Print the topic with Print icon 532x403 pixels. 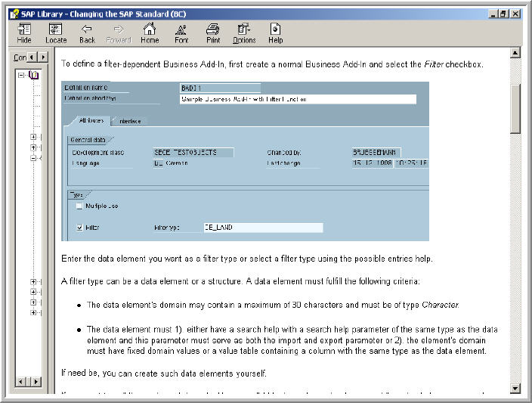tap(213, 33)
